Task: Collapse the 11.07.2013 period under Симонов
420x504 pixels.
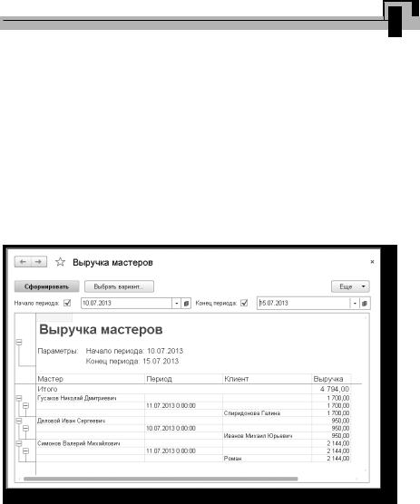Action: pyautogui.click(x=25, y=451)
